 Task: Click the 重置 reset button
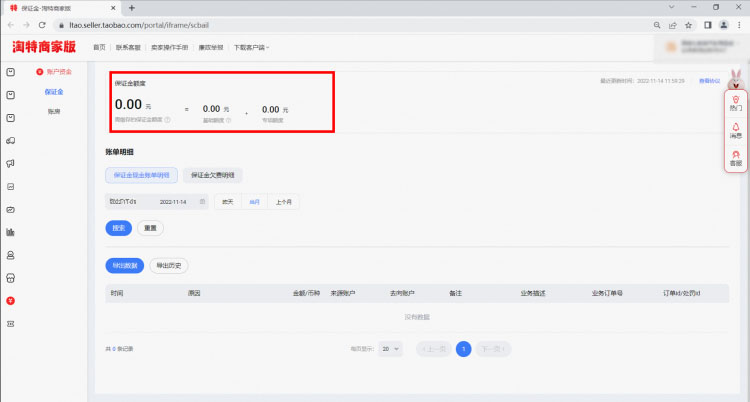[x=150, y=228]
